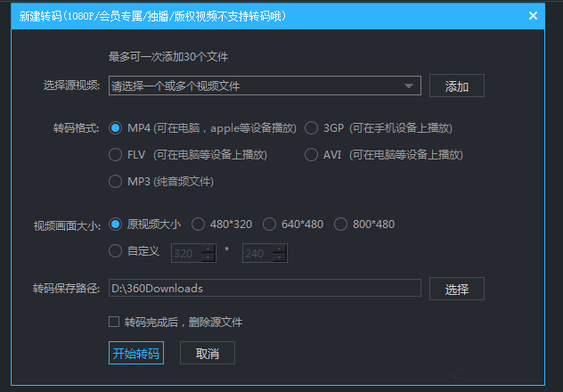The width and height of the screenshot is (563, 392).
Task: Select MP3 audio-only format
Action: click(115, 182)
